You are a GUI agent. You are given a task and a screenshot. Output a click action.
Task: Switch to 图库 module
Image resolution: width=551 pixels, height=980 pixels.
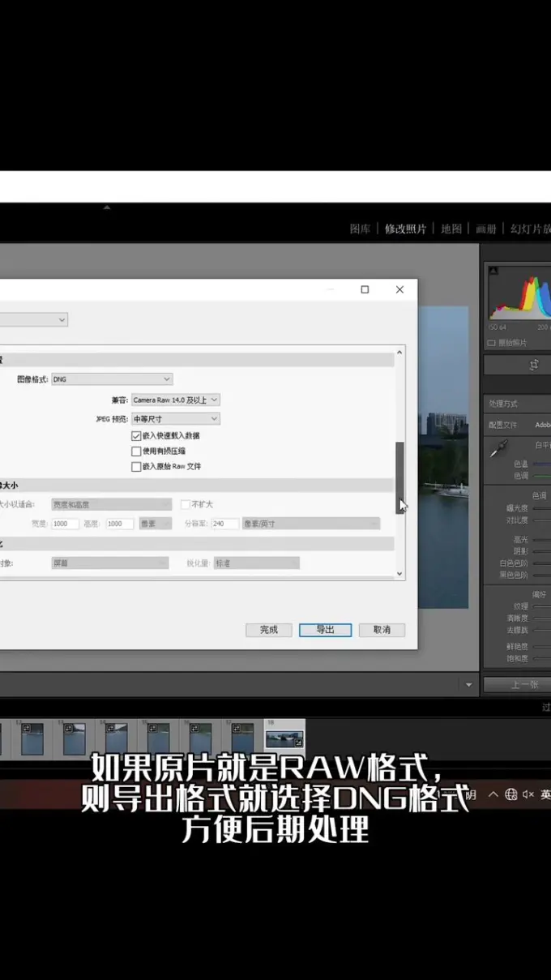[360, 229]
